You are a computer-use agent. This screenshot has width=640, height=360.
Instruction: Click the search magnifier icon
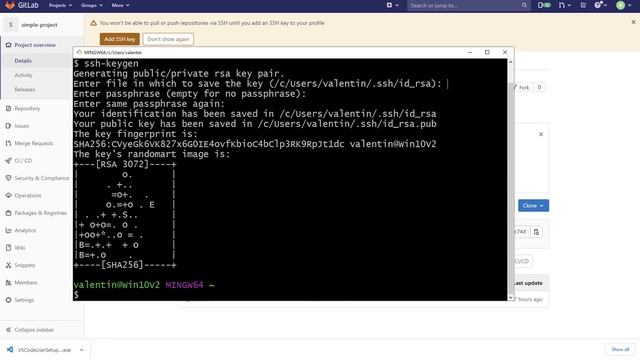pos(524,5)
